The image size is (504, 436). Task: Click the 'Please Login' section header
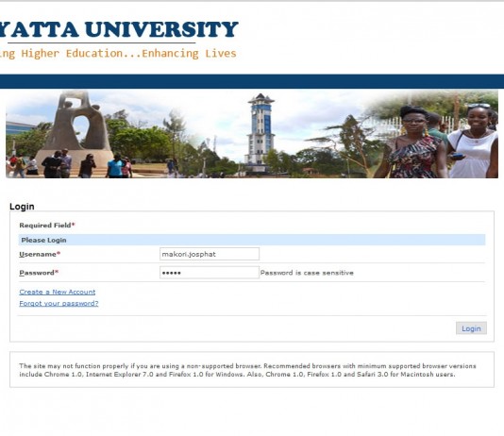(x=252, y=240)
